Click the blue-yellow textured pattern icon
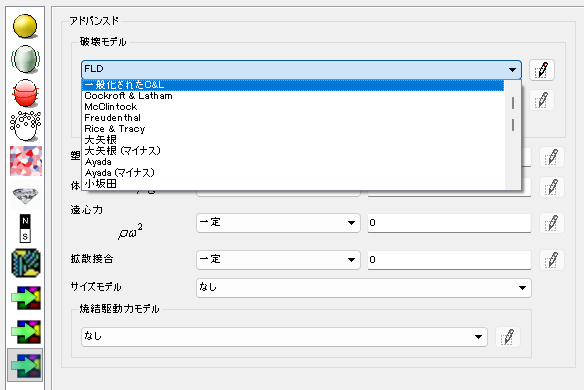Viewport: 584px width, 390px height. click(x=26, y=263)
